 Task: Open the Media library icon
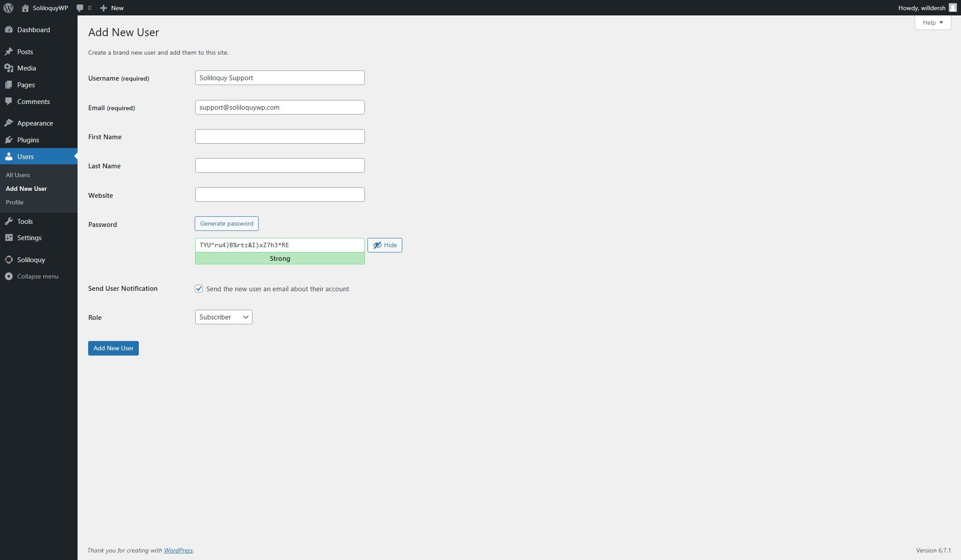[10, 68]
